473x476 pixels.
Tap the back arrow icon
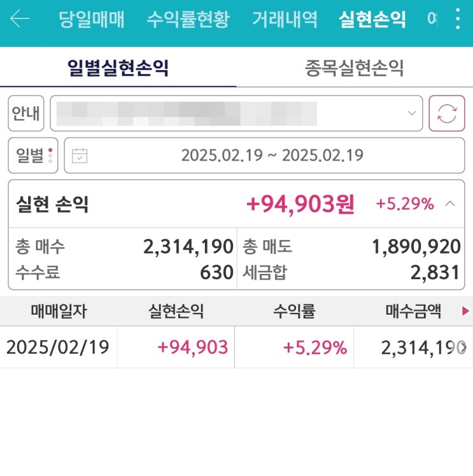pos(20,19)
